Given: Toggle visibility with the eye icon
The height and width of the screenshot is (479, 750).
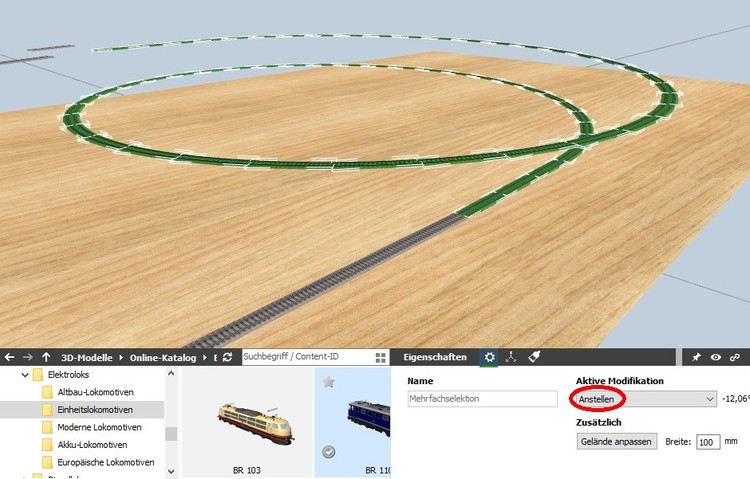Looking at the screenshot, I should point(716,357).
